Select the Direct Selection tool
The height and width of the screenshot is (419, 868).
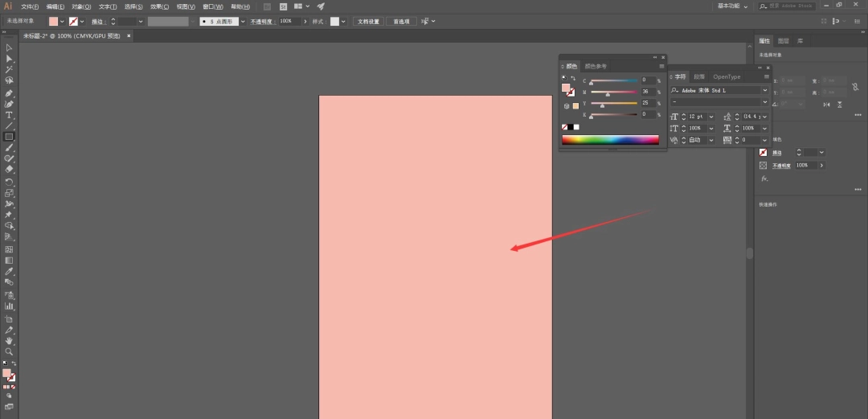[x=9, y=59]
